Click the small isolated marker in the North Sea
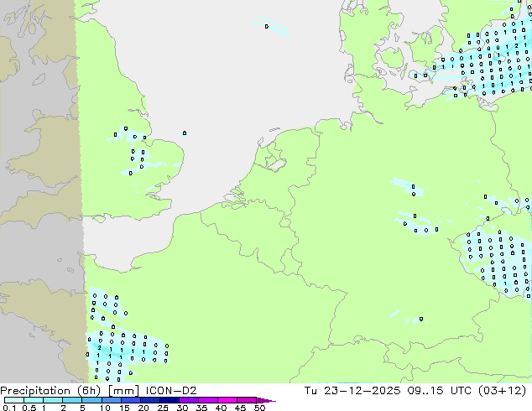Image resolution: width=532 pixels, height=411 pixels. pyautogui.click(x=185, y=133)
